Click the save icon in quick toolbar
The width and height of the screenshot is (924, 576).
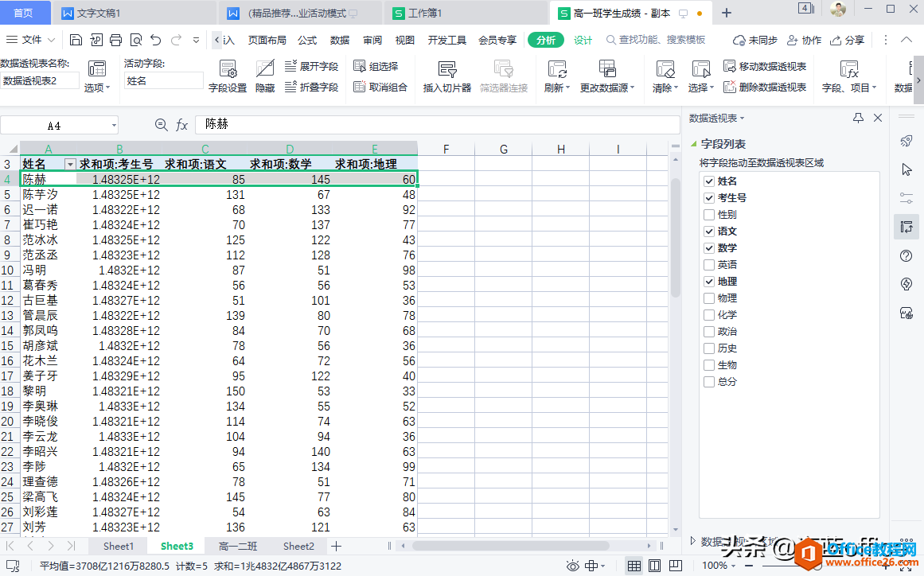[76, 40]
